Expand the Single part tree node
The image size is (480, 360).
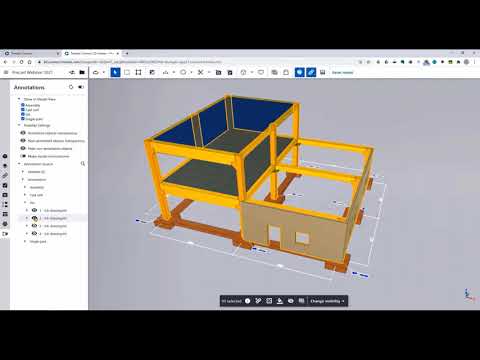[25, 241]
